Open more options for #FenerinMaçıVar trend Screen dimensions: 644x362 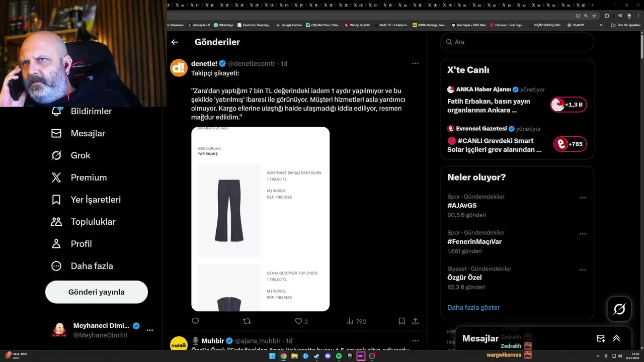583,234
